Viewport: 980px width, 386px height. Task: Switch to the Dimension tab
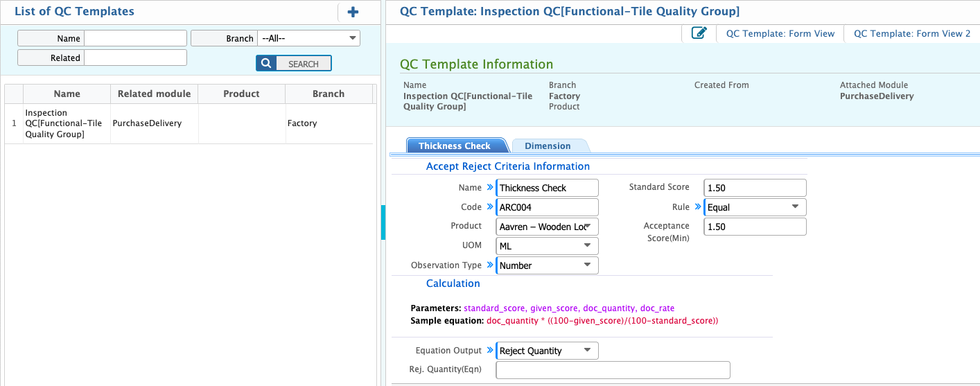[548, 146]
